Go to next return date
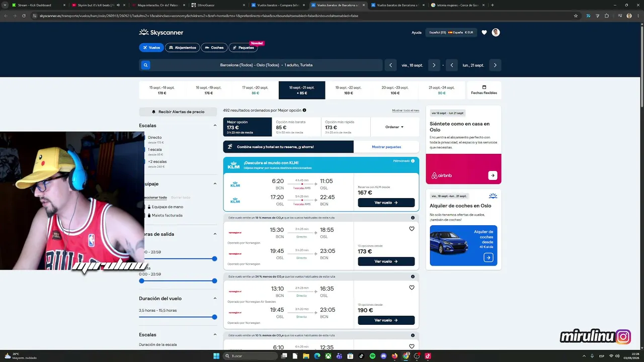The height and width of the screenshot is (362, 644). point(495,65)
